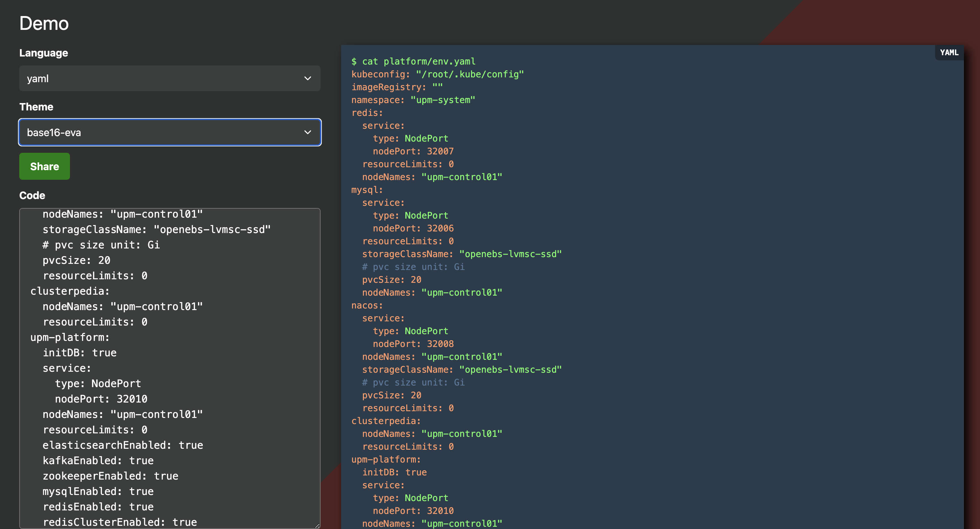The height and width of the screenshot is (529, 980).
Task: Click '# pvc size unit: Gi' in the Code textarea
Action: pyautogui.click(x=101, y=245)
